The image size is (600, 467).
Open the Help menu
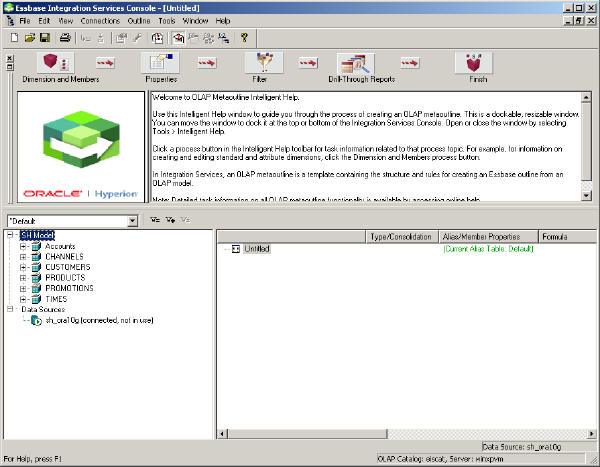tap(223, 21)
